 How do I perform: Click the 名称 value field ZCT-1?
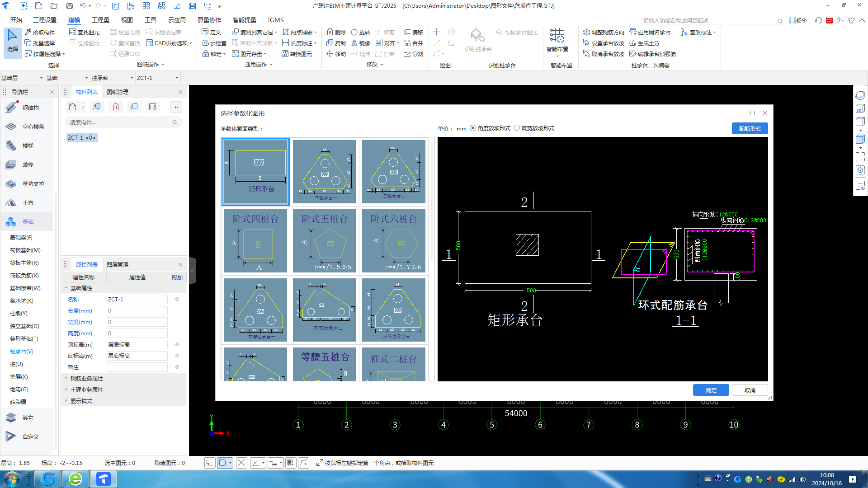pyautogui.click(x=137, y=299)
